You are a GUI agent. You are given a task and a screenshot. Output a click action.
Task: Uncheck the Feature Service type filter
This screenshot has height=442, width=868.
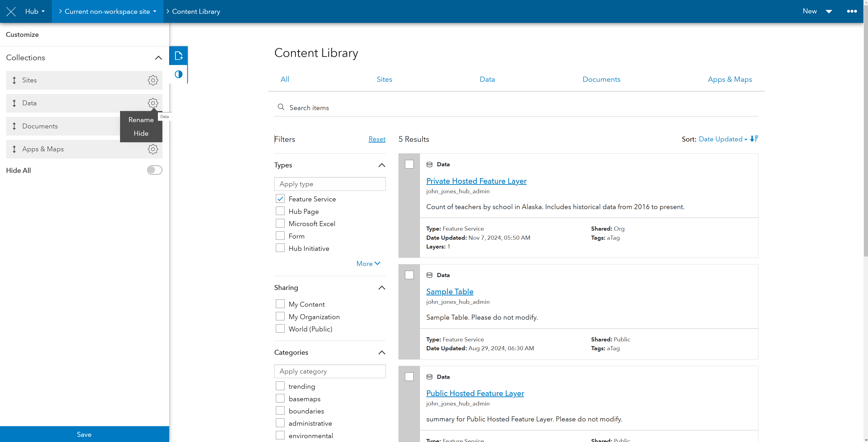pos(280,199)
